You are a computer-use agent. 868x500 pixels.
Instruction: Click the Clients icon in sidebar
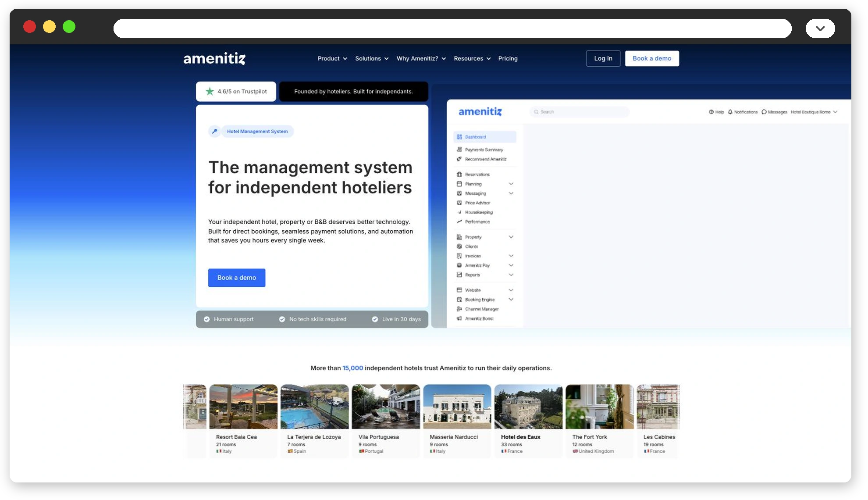coord(459,246)
